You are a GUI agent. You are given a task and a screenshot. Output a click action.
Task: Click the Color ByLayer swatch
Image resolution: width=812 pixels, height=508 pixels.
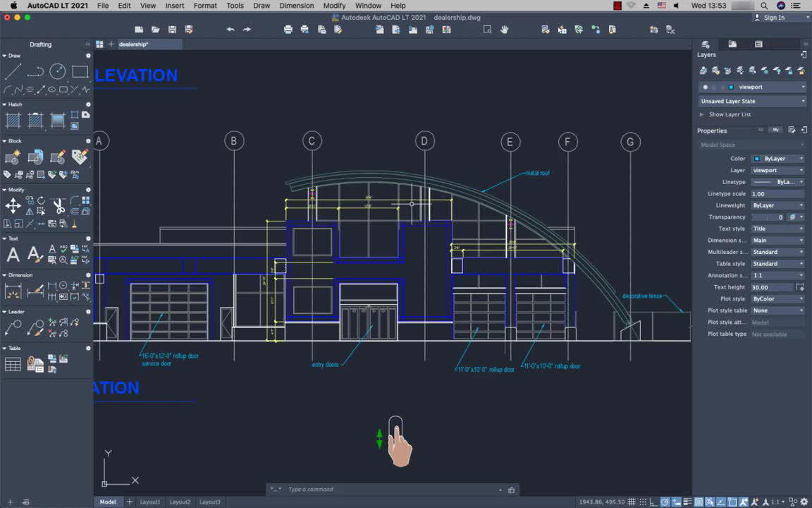point(757,159)
